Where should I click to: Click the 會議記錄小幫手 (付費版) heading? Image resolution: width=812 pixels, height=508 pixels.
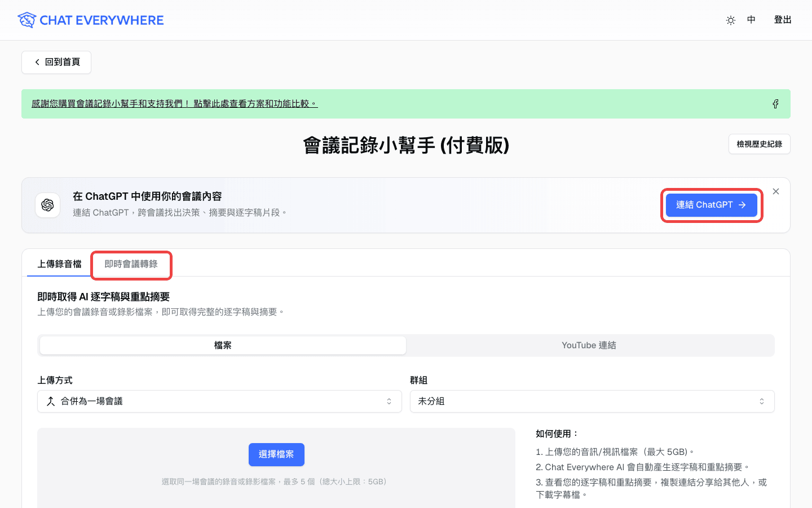(x=406, y=146)
